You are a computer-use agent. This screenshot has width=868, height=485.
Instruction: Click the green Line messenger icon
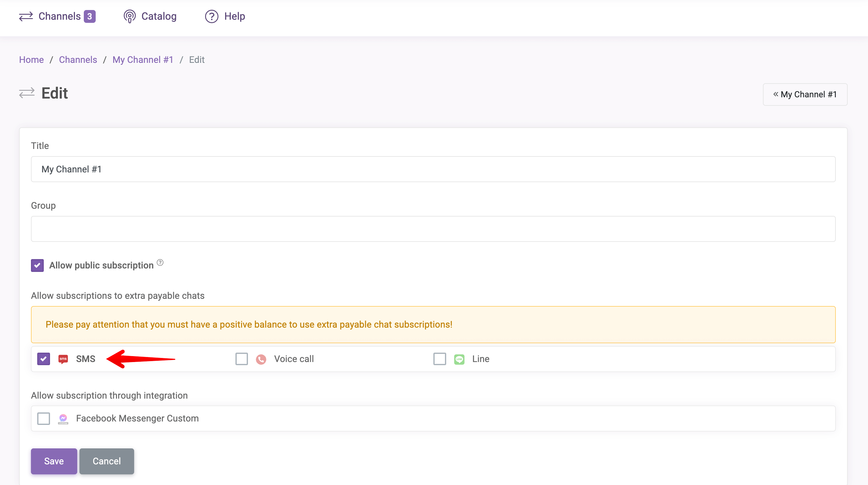[x=459, y=359]
